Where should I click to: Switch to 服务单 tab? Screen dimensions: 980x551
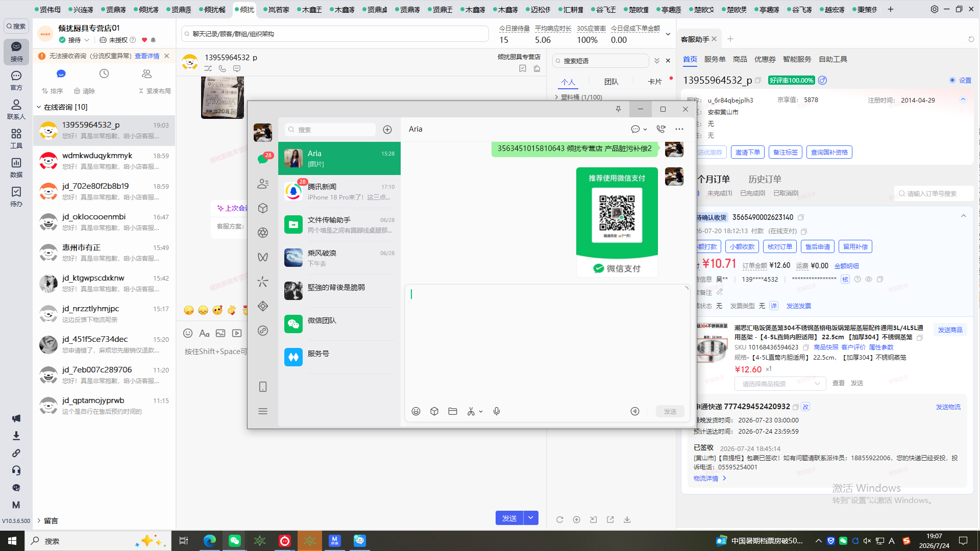715,59
